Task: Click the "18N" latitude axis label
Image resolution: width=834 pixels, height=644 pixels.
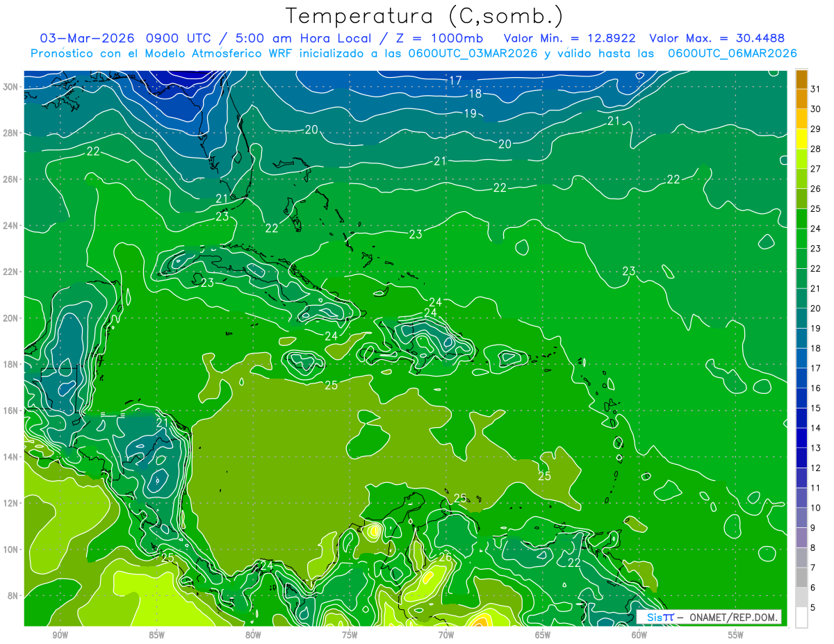Action: click(x=10, y=364)
